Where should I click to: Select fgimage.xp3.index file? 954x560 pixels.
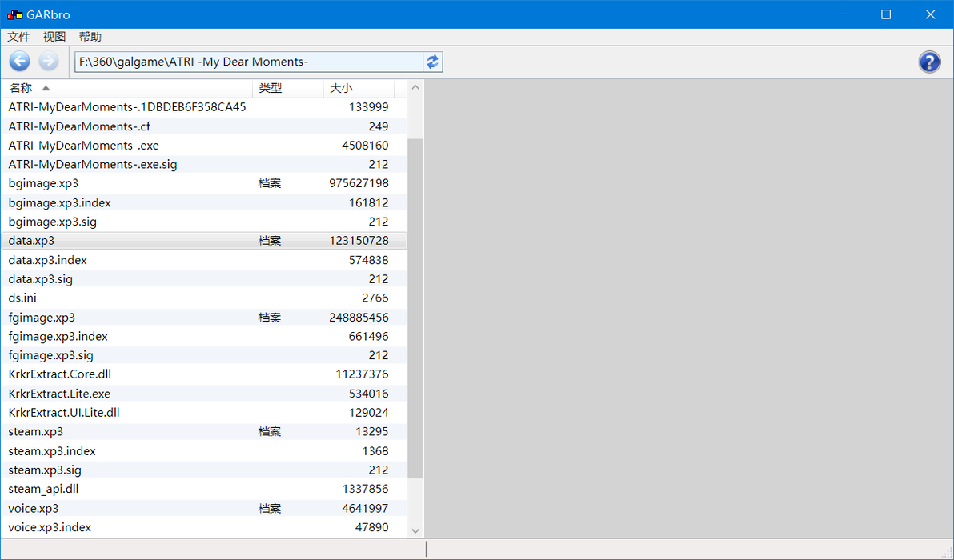204,336
